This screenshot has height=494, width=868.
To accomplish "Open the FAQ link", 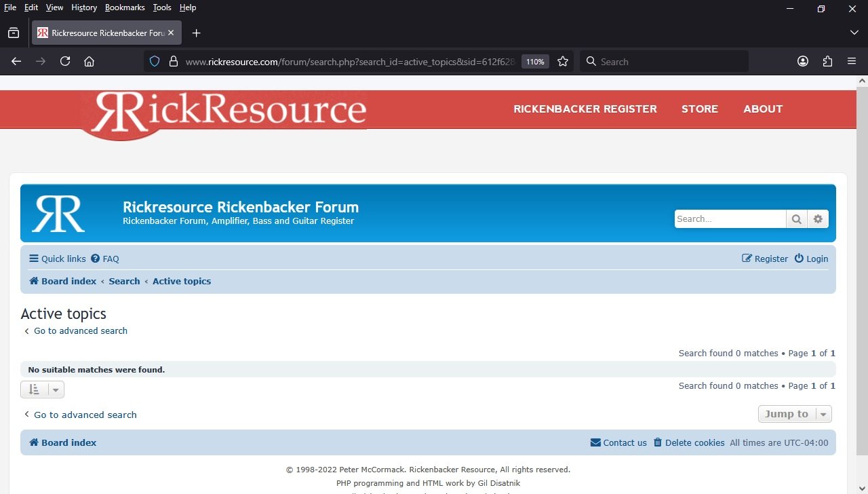I will click(105, 259).
